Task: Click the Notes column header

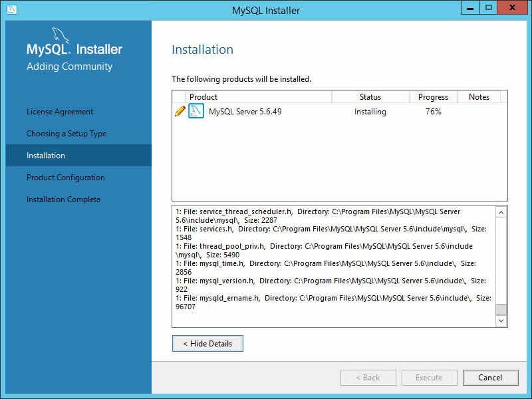Action: point(479,97)
